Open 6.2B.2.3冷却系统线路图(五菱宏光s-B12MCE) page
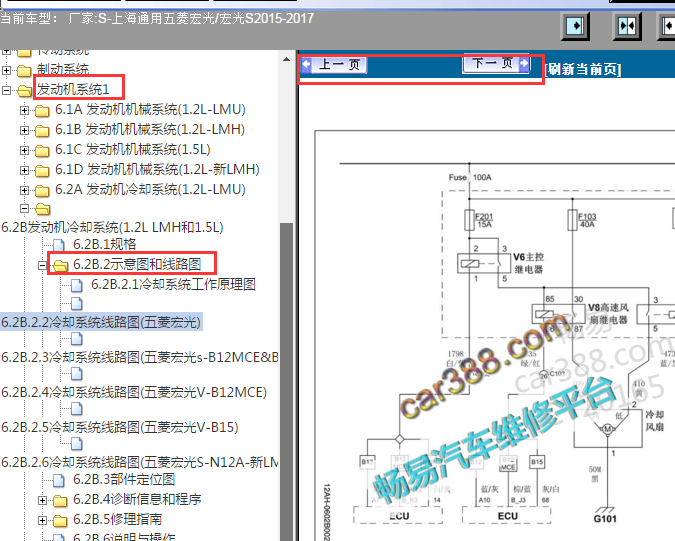Screen dimensions: 675x541 tap(139, 357)
